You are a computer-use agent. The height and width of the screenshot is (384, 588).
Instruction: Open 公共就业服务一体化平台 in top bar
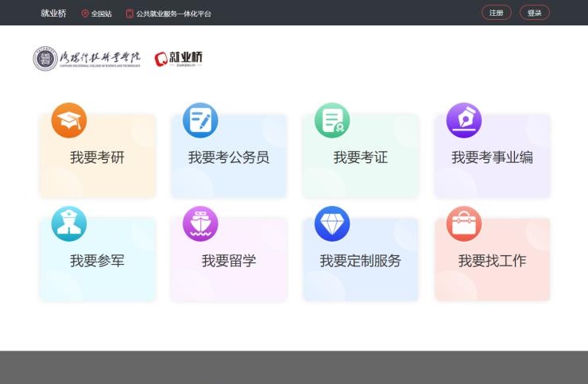pos(169,14)
